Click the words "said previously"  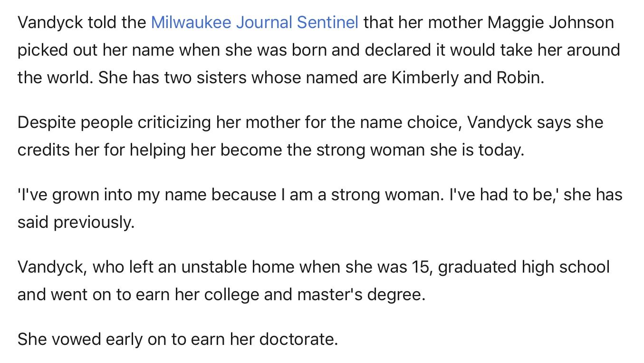click(76, 222)
